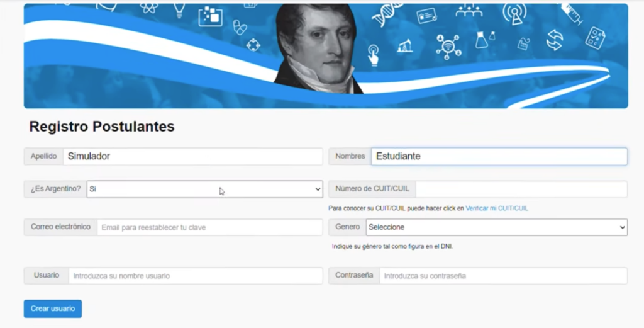The image size is (644, 328).
Task: Click the Número de CUIT/CUIL label
Action: 372,189
